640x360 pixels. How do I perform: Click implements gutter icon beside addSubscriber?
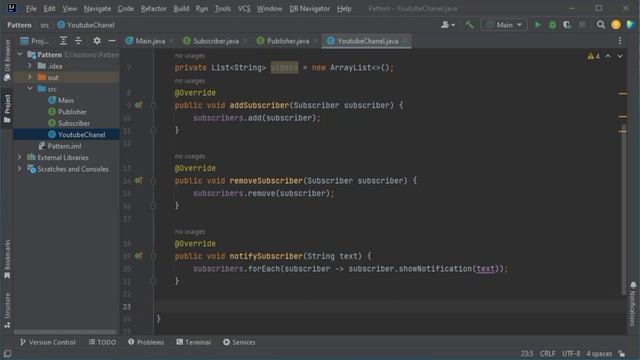[x=139, y=105]
